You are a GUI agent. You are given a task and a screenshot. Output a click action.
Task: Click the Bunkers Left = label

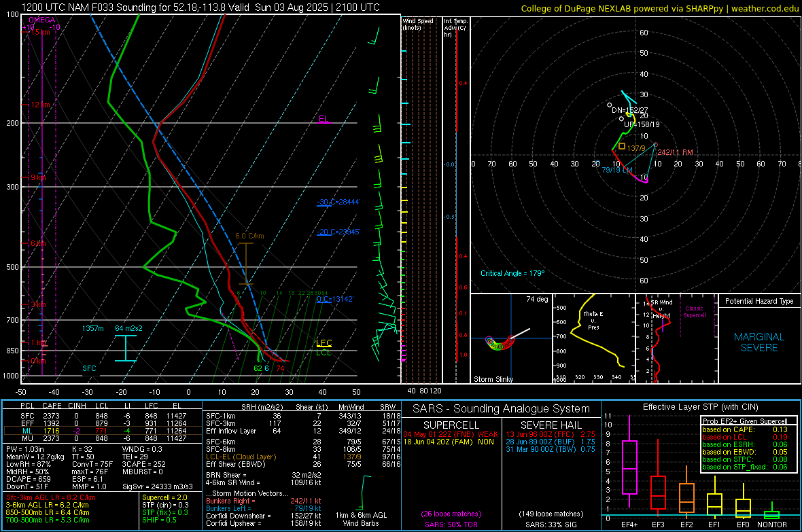click(228, 508)
